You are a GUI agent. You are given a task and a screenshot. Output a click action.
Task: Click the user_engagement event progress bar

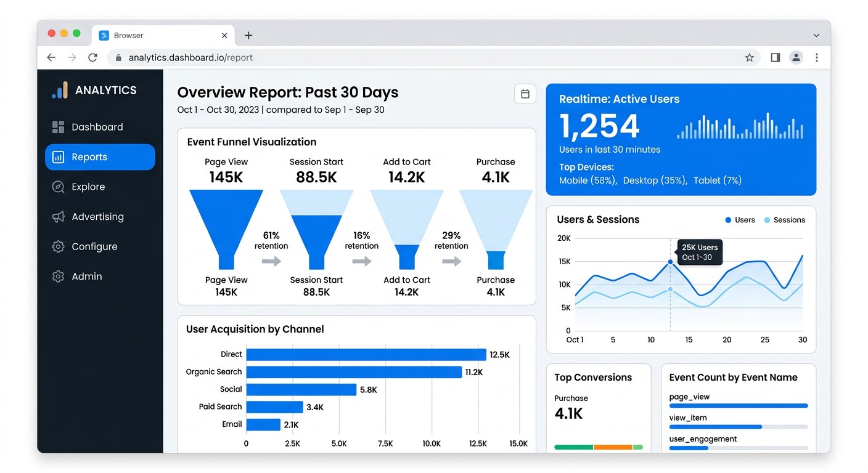[x=739, y=448]
